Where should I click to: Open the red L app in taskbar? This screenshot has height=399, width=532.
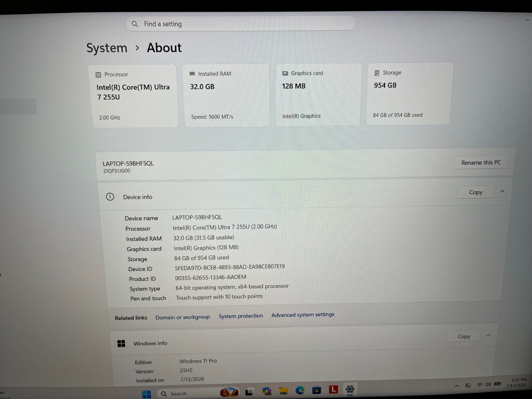click(333, 389)
